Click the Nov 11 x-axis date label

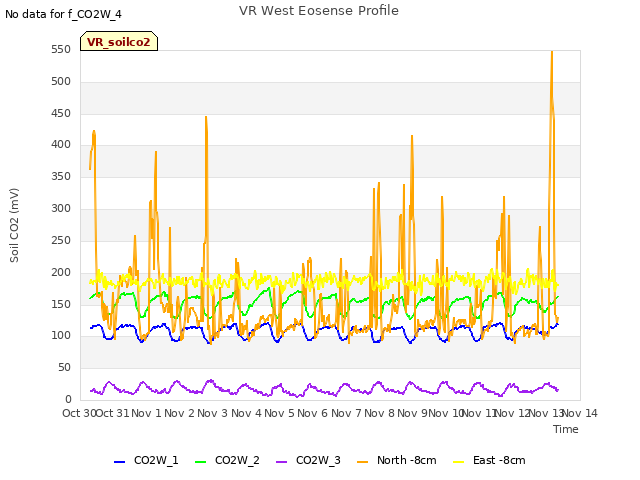click(x=479, y=413)
